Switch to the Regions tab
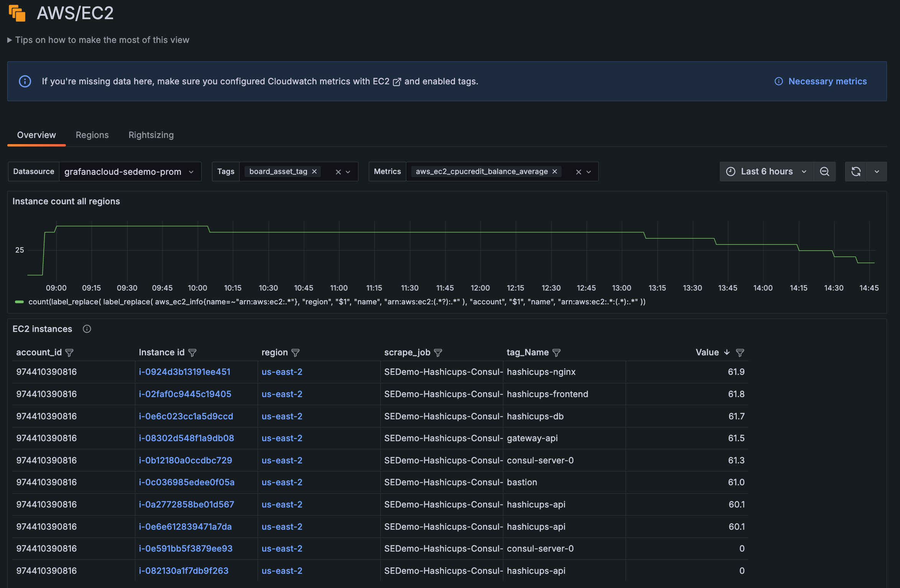The height and width of the screenshot is (588, 900). tap(92, 135)
